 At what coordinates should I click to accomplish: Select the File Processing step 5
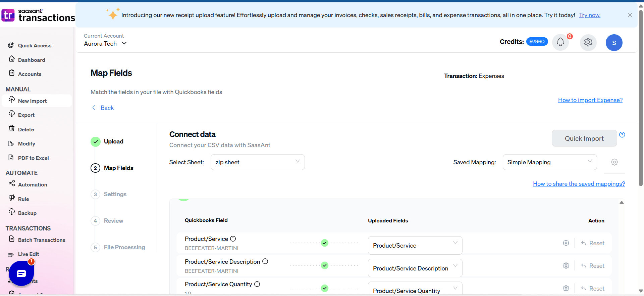tap(118, 247)
